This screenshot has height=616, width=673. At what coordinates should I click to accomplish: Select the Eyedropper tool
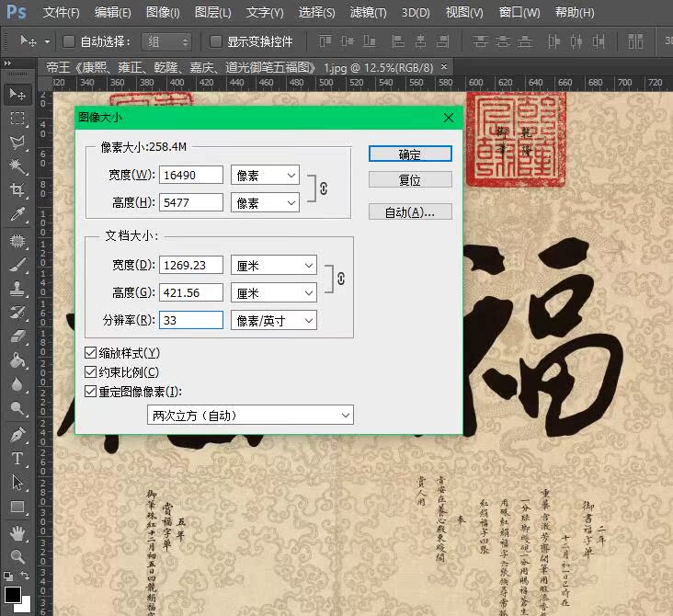17,214
